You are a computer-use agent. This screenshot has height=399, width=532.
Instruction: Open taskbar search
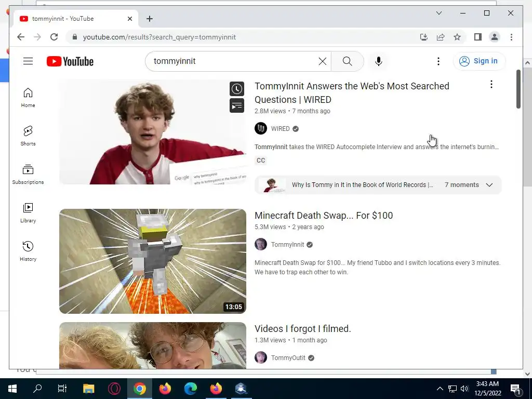[x=37, y=389]
